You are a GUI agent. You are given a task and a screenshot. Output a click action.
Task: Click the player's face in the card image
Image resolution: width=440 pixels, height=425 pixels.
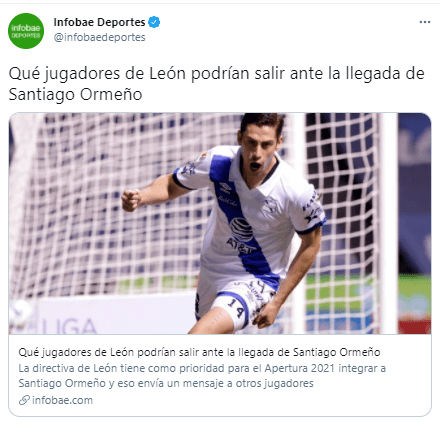259,149
